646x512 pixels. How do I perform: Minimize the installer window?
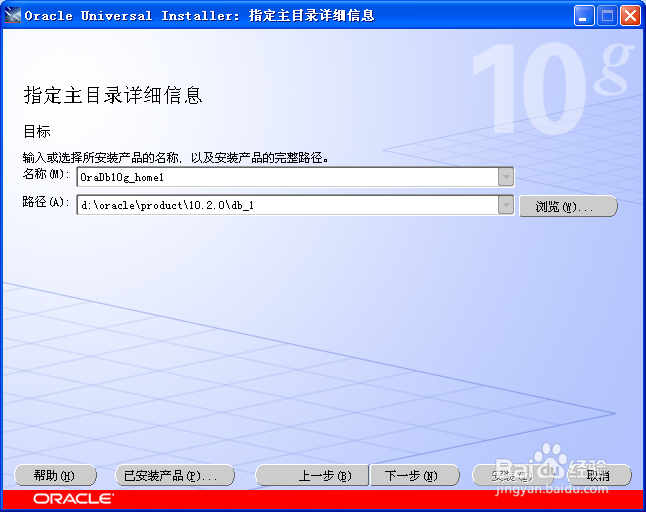[584, 16]
